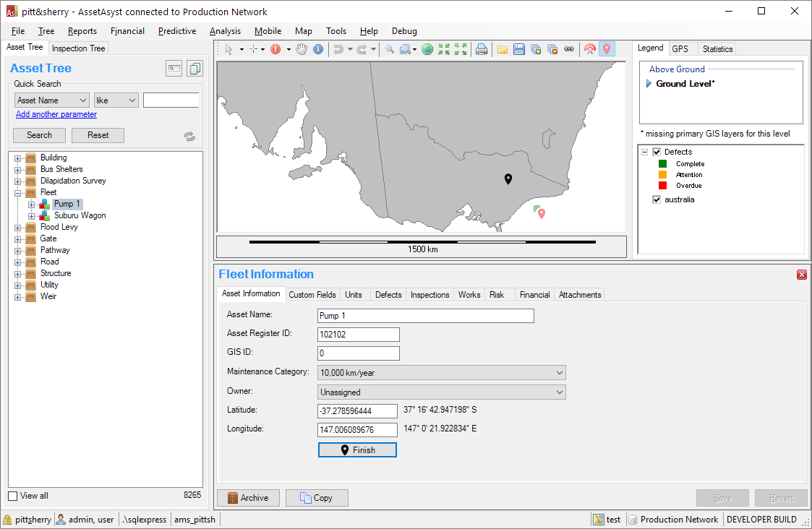Select the hand pan tool
This screenshot has width=812, height=529.
coord(302,49)
